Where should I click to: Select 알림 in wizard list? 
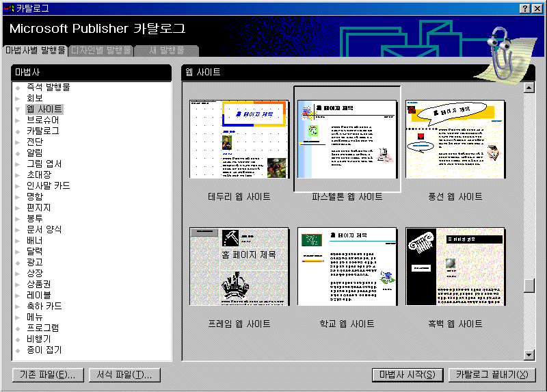click(35, 153)
